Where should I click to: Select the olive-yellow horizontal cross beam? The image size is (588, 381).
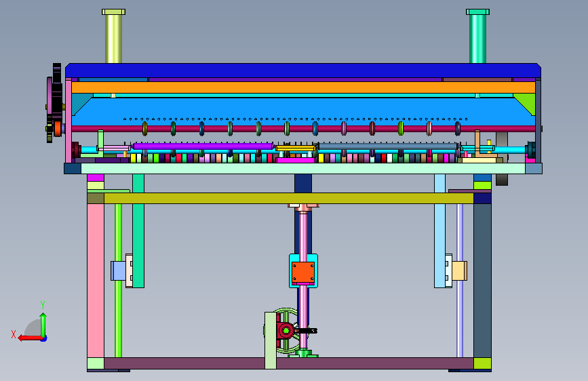[x=289, y=199]
